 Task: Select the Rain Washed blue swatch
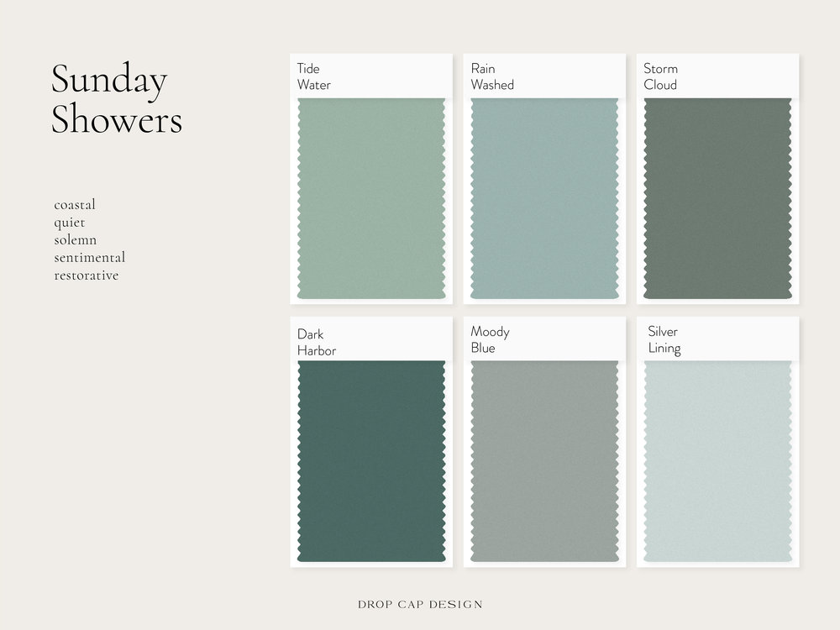[x=544, y=198]
